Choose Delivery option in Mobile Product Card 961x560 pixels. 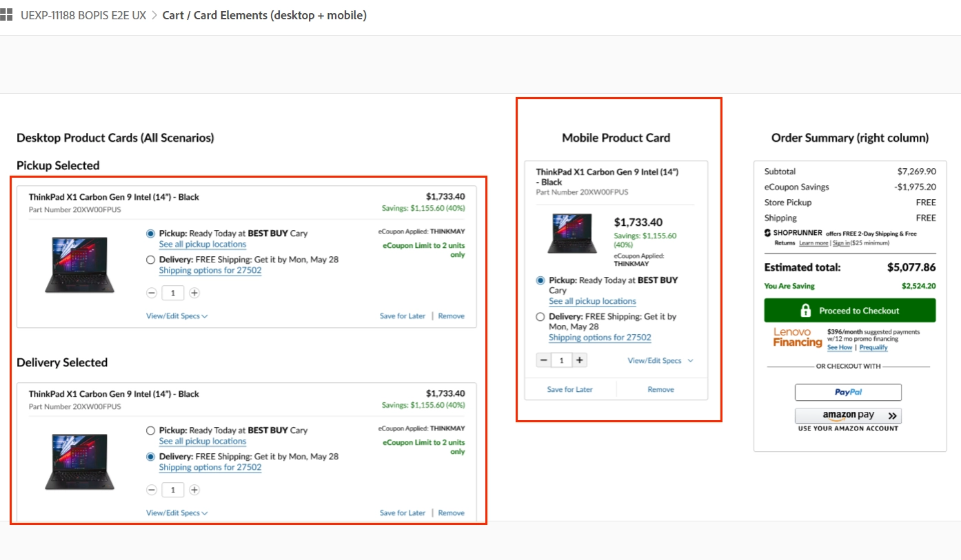click(x=540, y=317)
